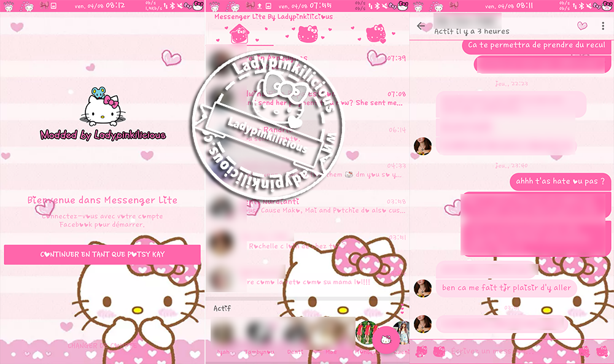Open the Hello Kitty house home tab
This screenshot has height=364, width=614.
click(239, 34)
